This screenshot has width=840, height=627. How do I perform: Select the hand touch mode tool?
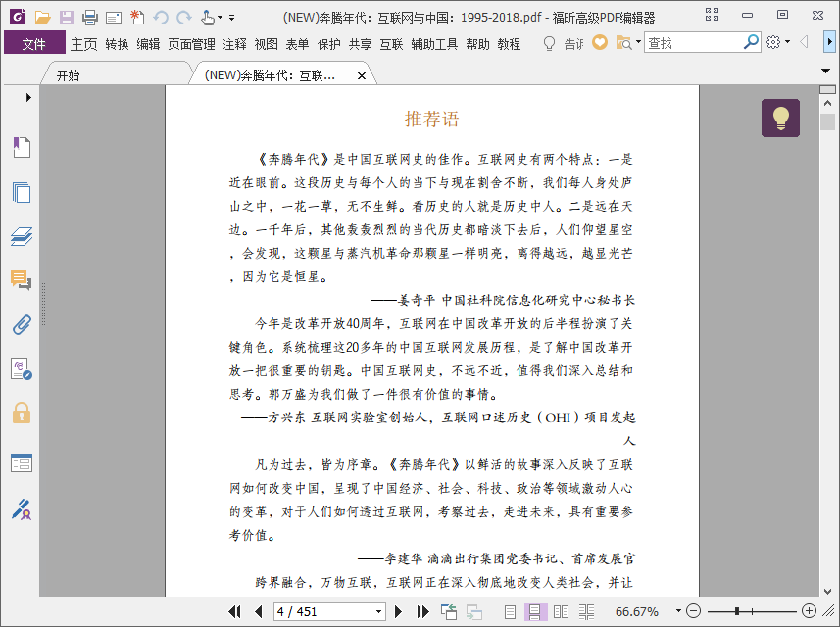tap(208, 18)
